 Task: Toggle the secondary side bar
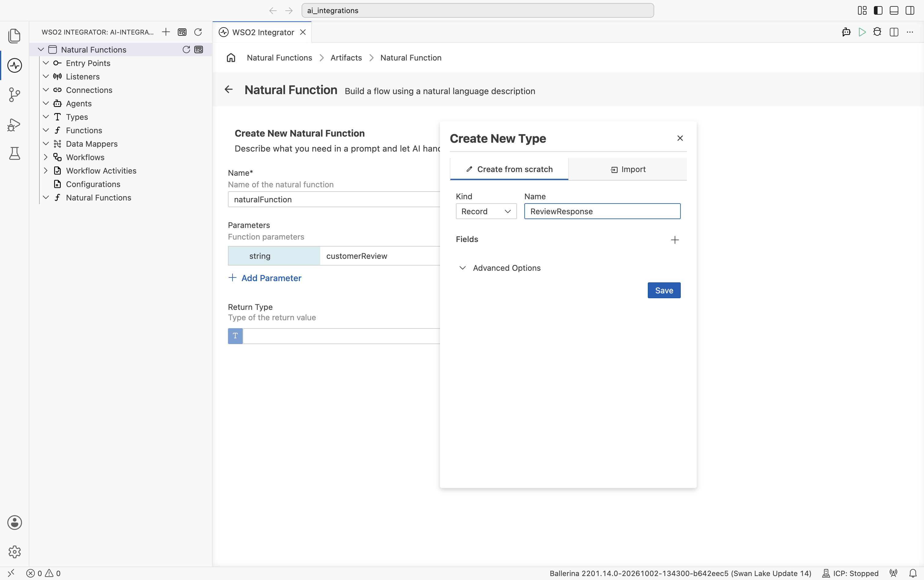[x=910, y=10]
